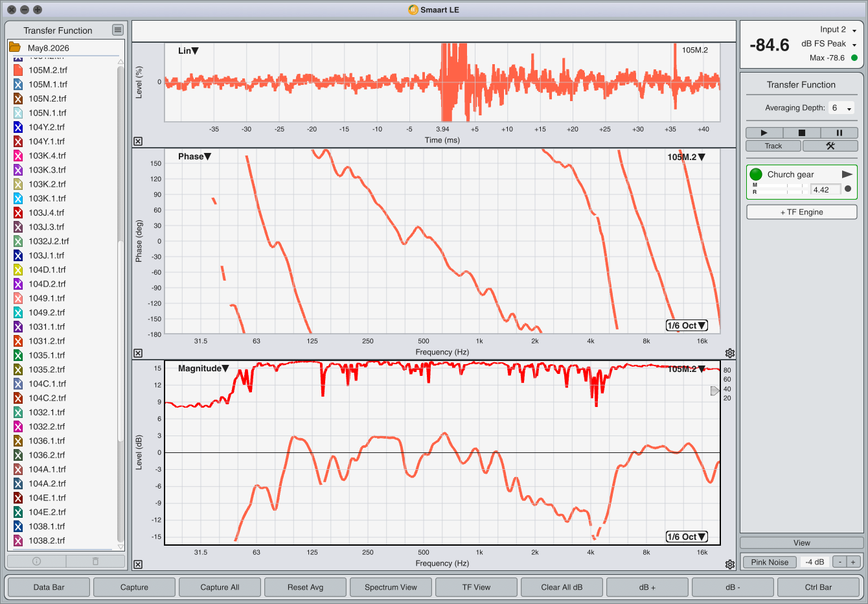Click the 103K.3.trf purple X icon
Screen dimensions: 868x604
pyautogui.click(x=18, y=170)
